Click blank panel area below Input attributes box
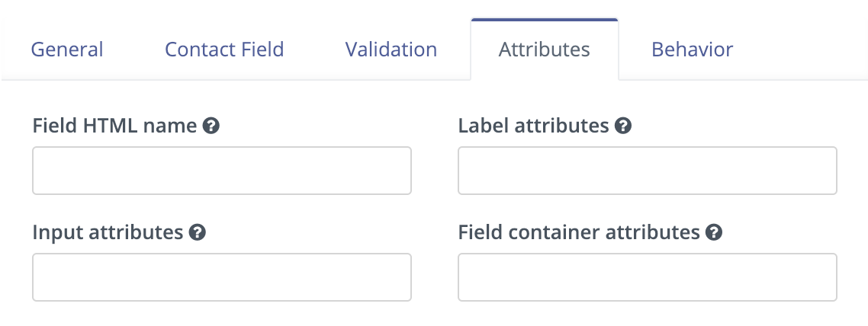The image size is (868, 326). (221, 314)
